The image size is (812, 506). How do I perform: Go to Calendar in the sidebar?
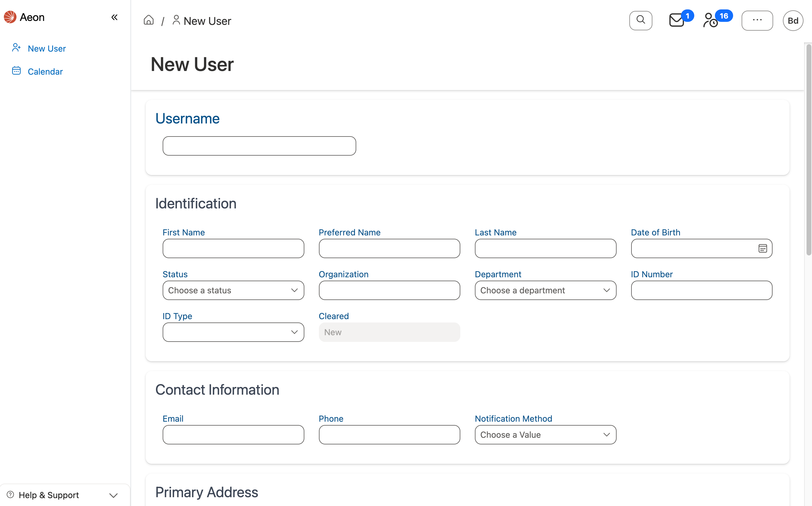click(x=45, y=72)
